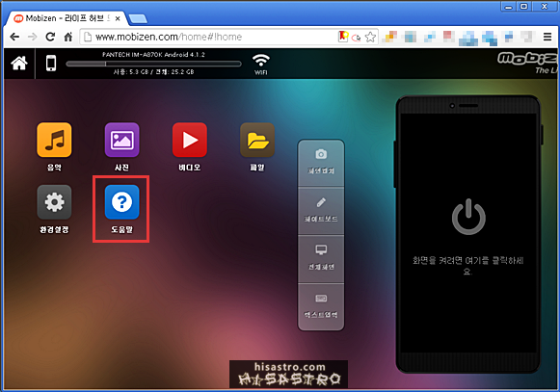Click the 'click here to turn on screen' phone message

coord(467,266)
